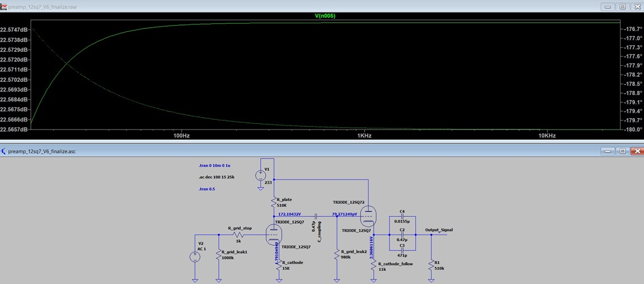Click the Output_Signal net label
Screen dimensions: 644x284
point(438,230)
